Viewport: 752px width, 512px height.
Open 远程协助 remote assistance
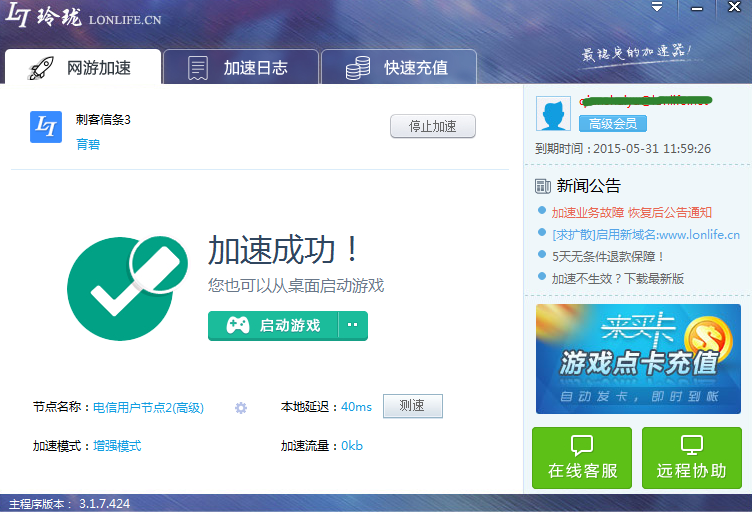coord(692,458)
